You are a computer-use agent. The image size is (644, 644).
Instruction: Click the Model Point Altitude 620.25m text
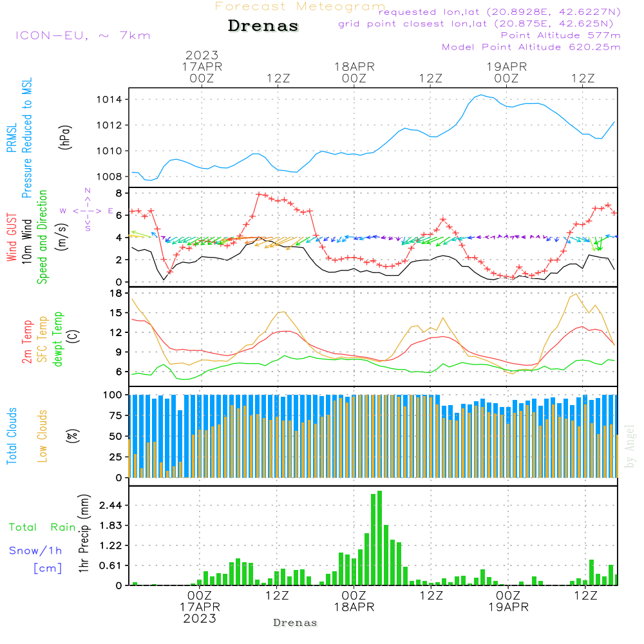tap(531, 47)
